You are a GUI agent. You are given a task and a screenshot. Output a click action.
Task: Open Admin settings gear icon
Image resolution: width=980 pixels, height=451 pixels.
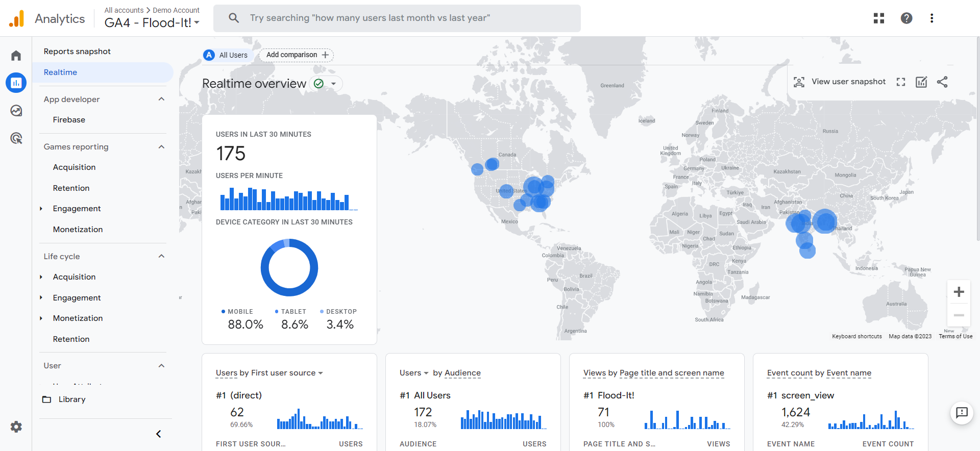tap(16, 427)
